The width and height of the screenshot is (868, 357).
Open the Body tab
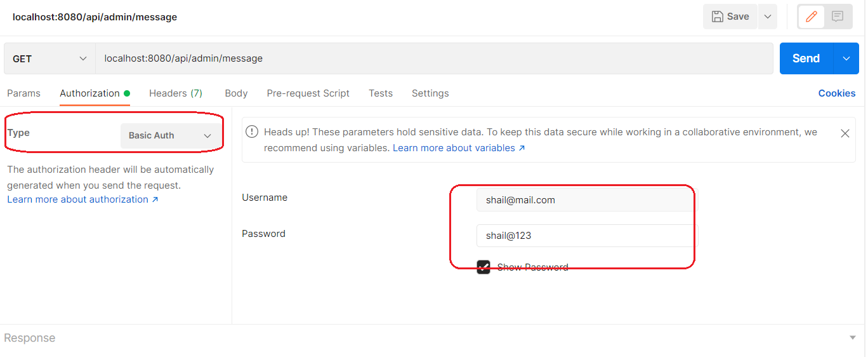point(236,93)
